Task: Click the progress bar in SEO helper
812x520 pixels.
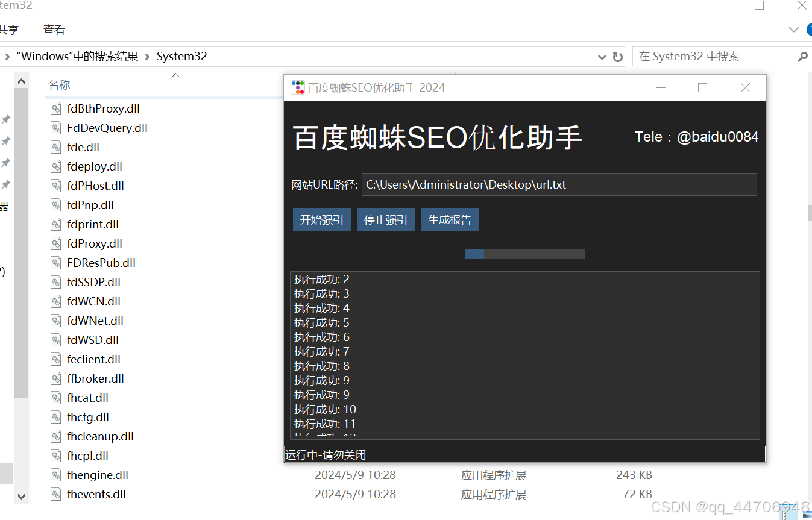Action: click(525, 254)
